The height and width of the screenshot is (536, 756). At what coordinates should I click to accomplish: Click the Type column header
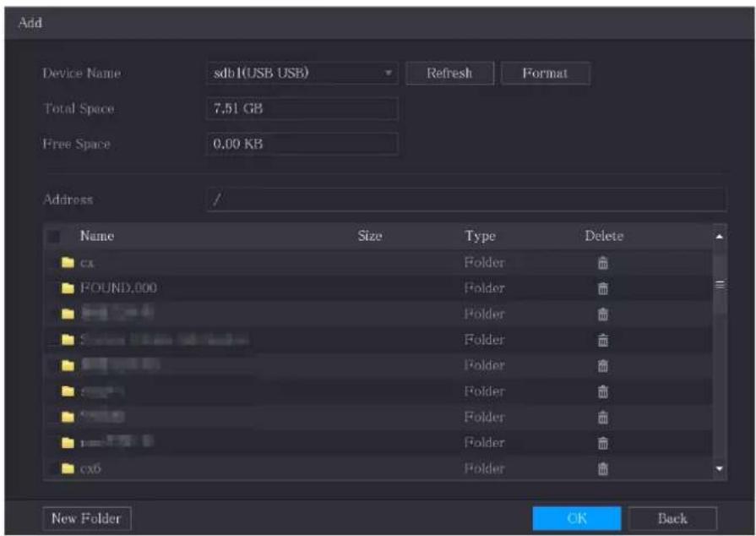point(480,237)
